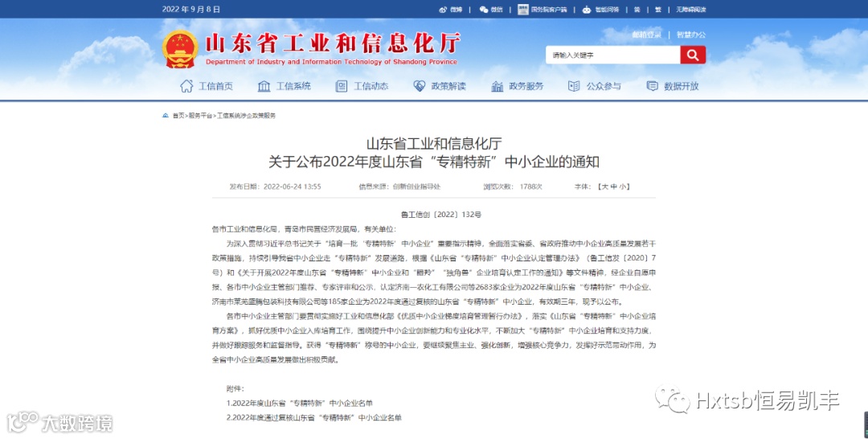Image resolution: width=868 pixels, height=439 pixels.
Task: Open attachment 2: 2022年度通过复核企业名单
Action: (x=314, y=417)
